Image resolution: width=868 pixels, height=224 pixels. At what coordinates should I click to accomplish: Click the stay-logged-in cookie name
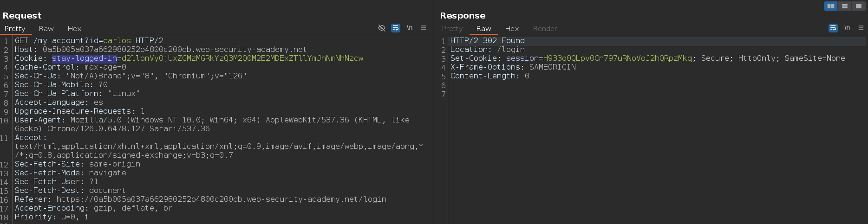pyautogui.click(x=84, y=58)
